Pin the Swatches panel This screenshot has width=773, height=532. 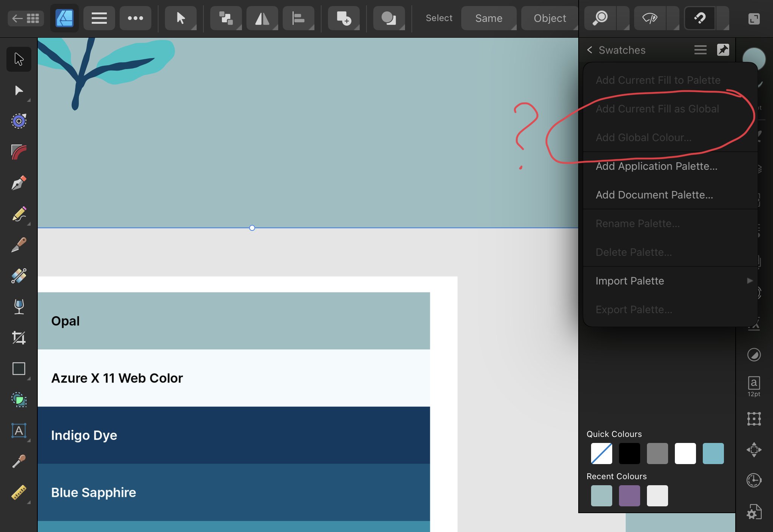click(x=723, y=50)
